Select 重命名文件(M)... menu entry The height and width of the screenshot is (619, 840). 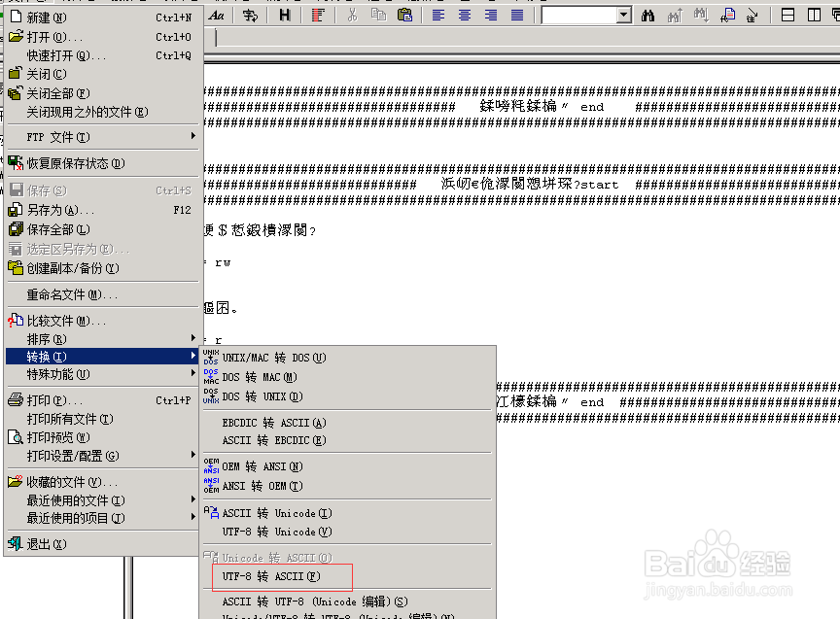[102, 294]
